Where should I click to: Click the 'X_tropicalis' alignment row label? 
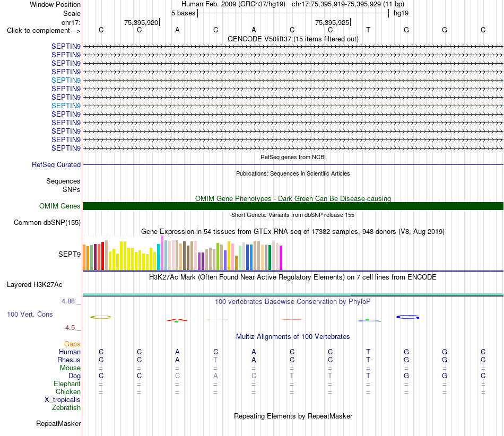(63, 400)
